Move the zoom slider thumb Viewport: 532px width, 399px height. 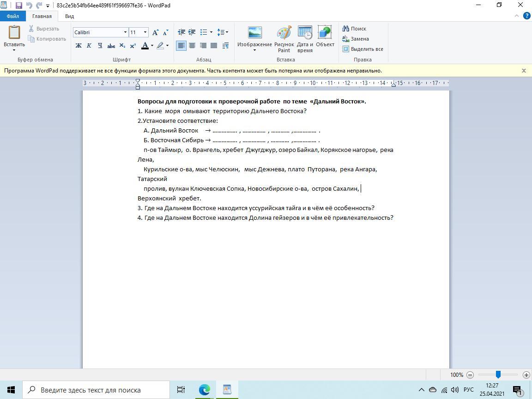pyautogui.click(x=498, y=375)
